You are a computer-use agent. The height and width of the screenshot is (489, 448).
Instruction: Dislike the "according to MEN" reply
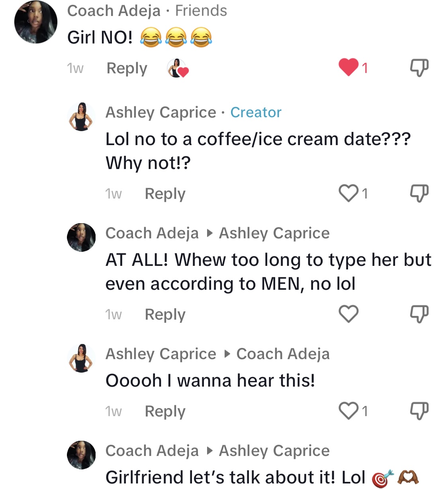[419, 314]
